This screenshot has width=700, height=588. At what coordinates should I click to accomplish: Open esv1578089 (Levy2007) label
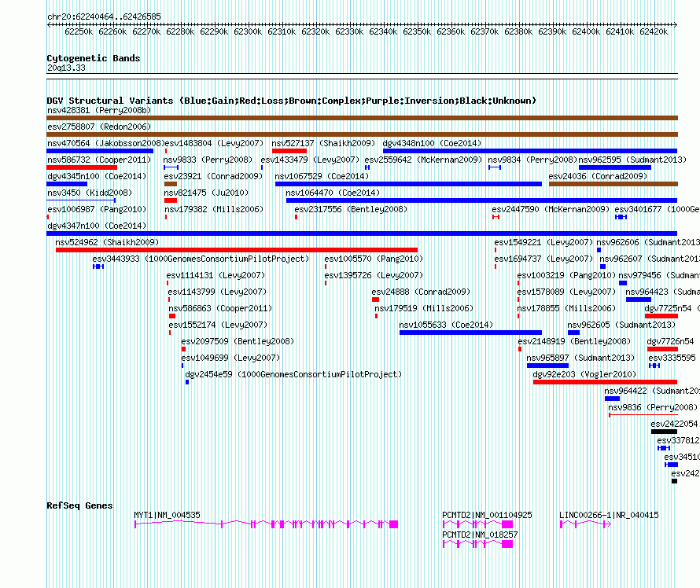[x=566, y=292]
